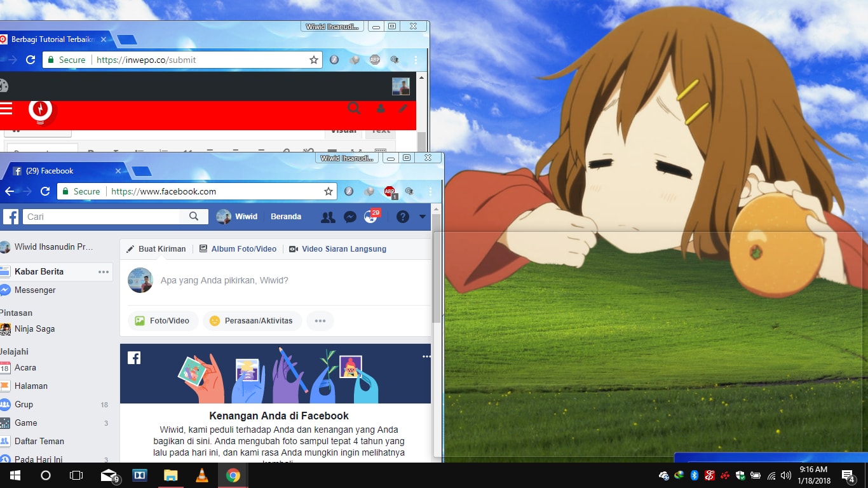This screenshot has height=488, width=868.
Task: Click the Facebook logo in the blue bar
Action: (11, 217)
